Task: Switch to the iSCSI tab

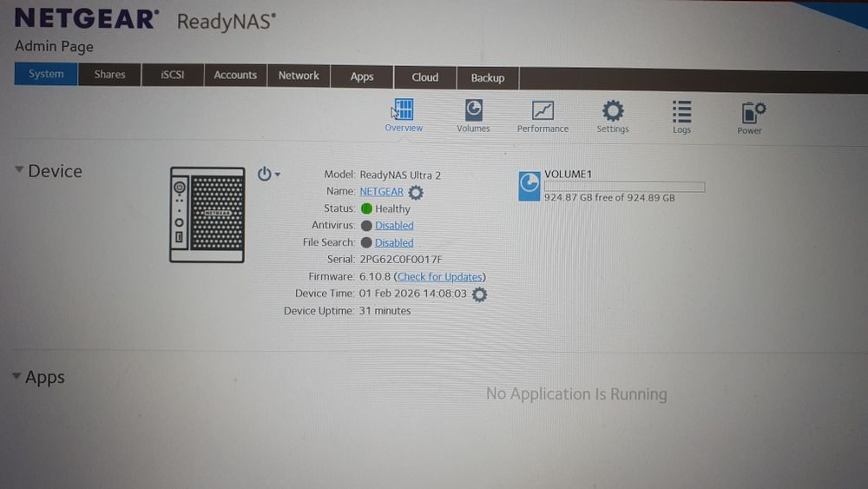Action: point(172,75)
